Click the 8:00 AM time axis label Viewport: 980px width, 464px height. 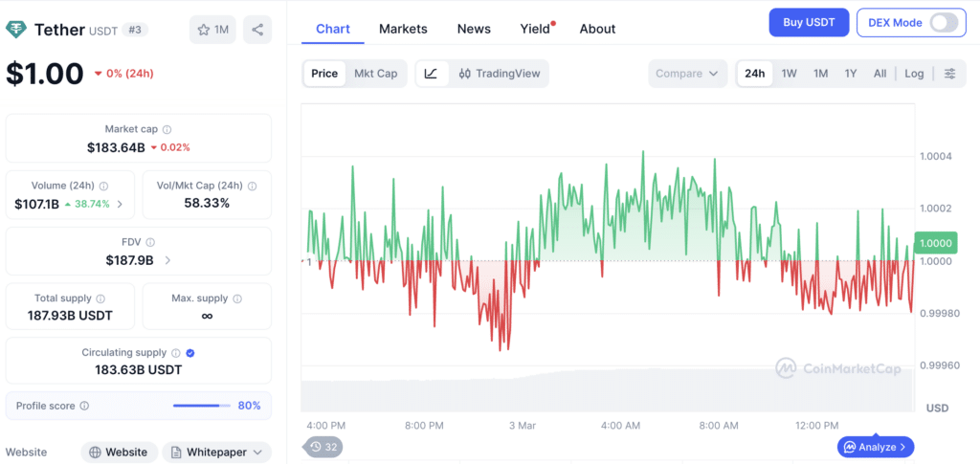point(719,426)
